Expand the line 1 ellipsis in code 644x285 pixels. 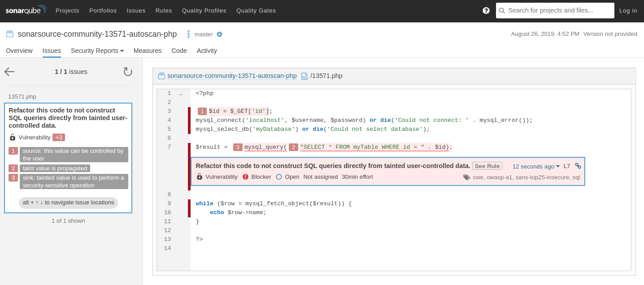(x=180, y=94)
